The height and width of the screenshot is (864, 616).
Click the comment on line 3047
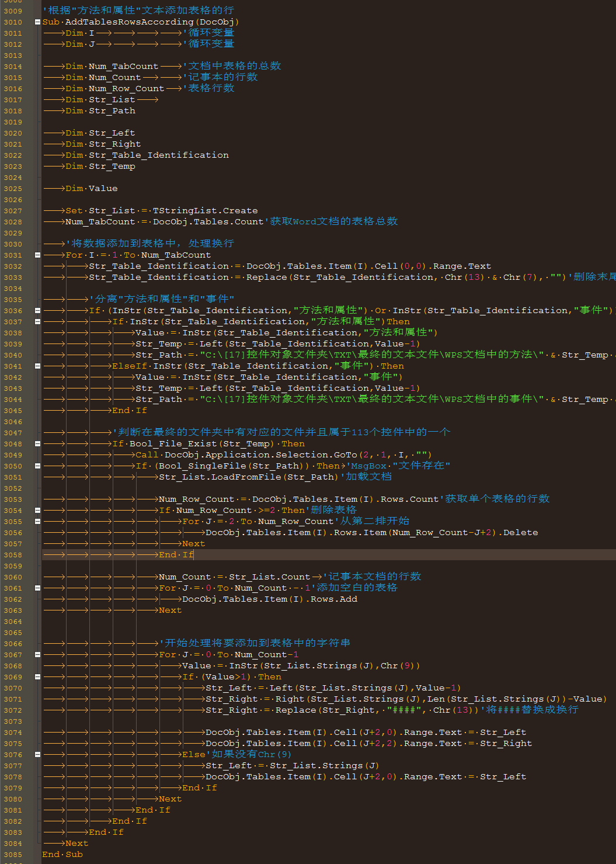tap(281, 432)
